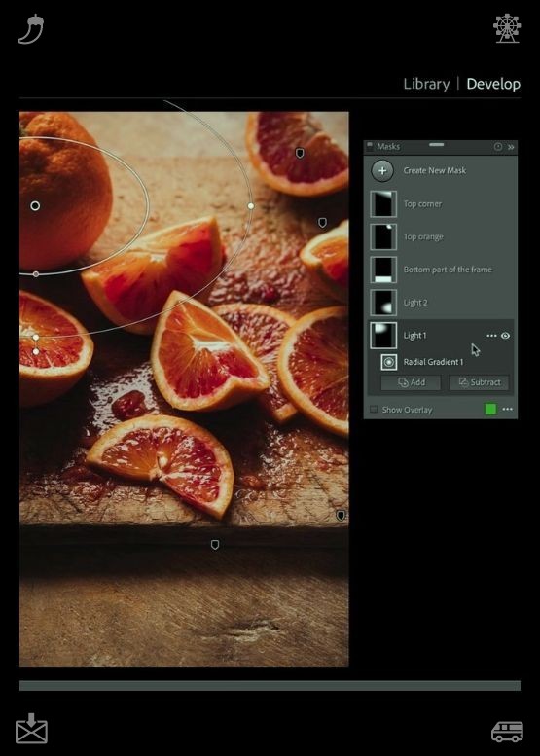Click mask pin at board's lower right
This screenshot has width=540, height=756.
[341, 516]
